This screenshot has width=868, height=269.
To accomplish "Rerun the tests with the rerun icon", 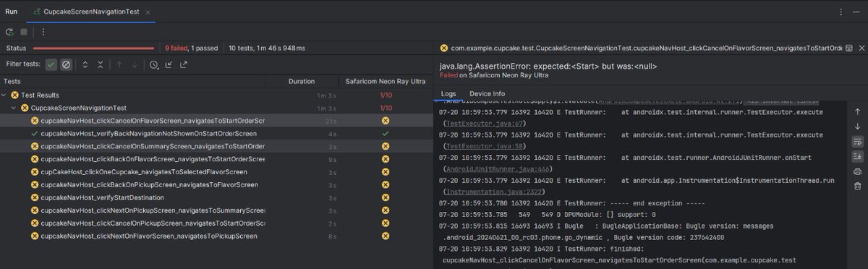I will [x=10, y=32].
